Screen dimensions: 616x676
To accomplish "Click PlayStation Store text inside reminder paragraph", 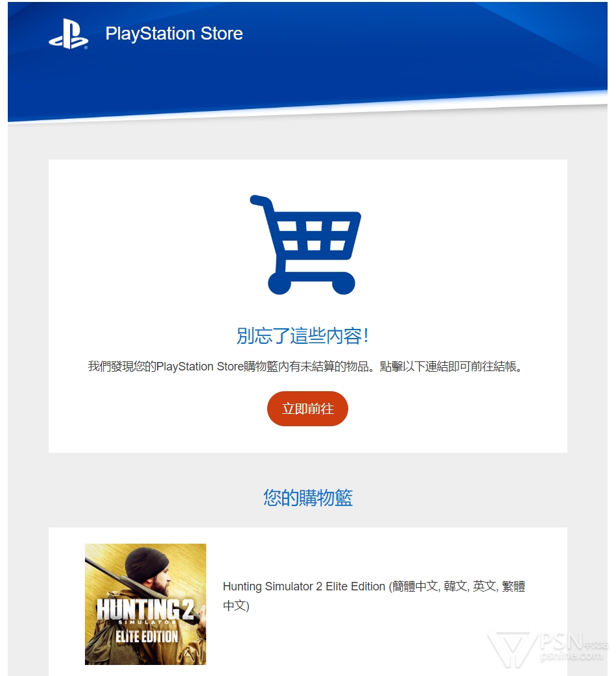I will click(x=200, y=367).
